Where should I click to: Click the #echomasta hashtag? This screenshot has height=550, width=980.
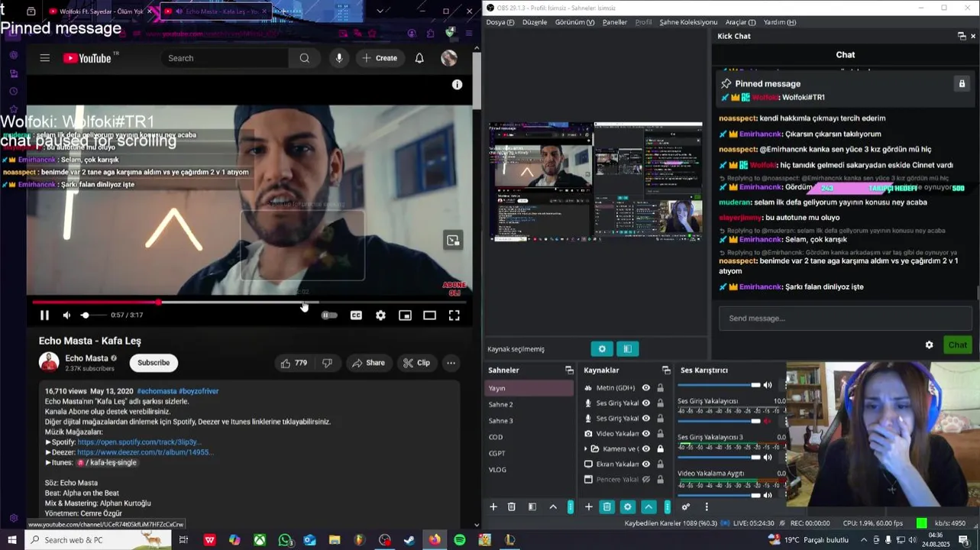click(x=157, y=391)
